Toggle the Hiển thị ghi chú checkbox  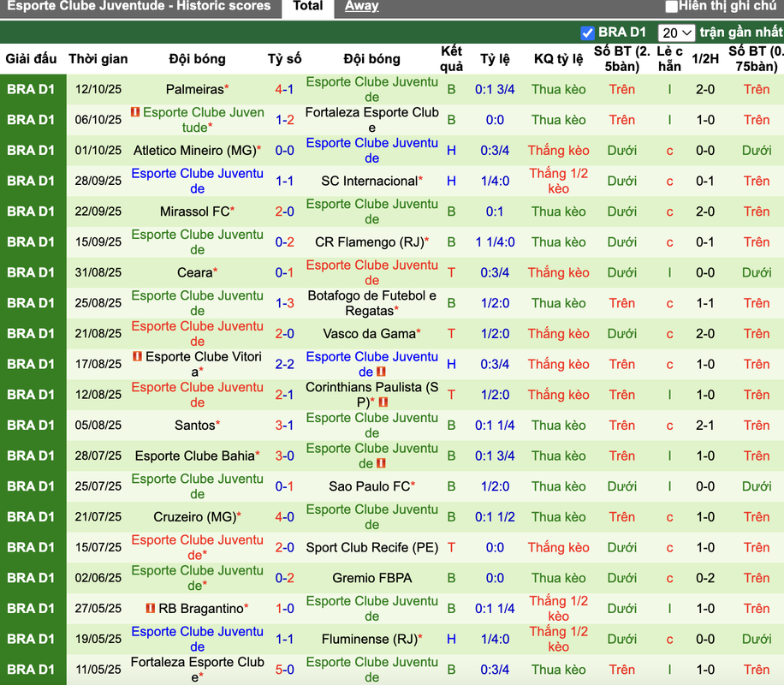click(672, 7)
